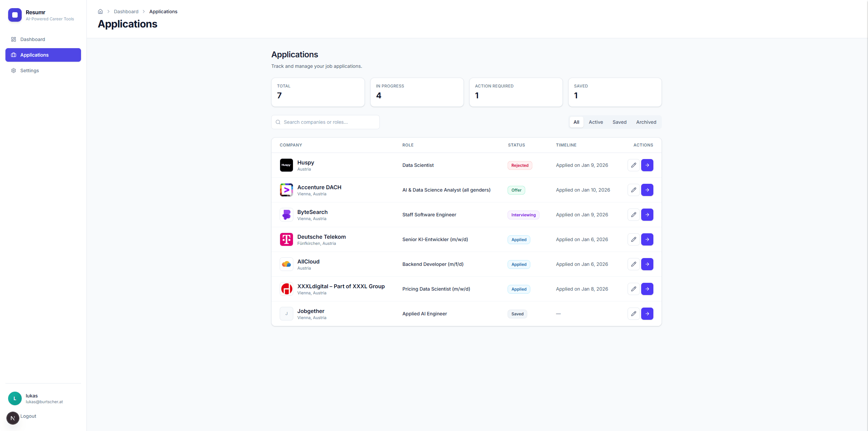
Task: Click the home icon in the breadcrumb
Action: pos(100,11)
